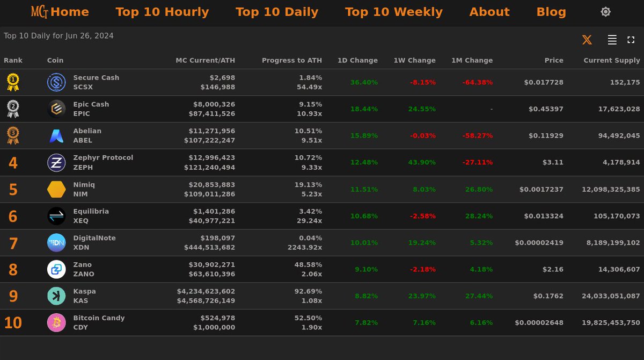Viewport: 644px width, 360px height.
Task: Open the Zano coin name link
Action: (83, 264)
